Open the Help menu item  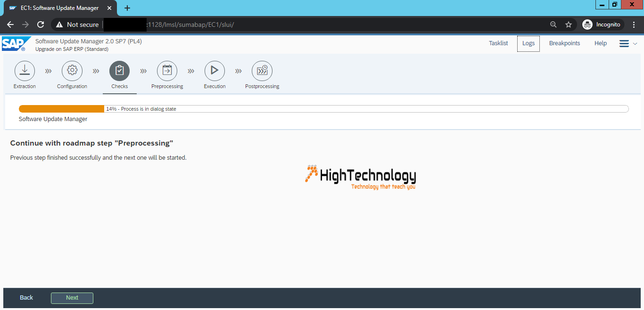click(x=601, y=43)
